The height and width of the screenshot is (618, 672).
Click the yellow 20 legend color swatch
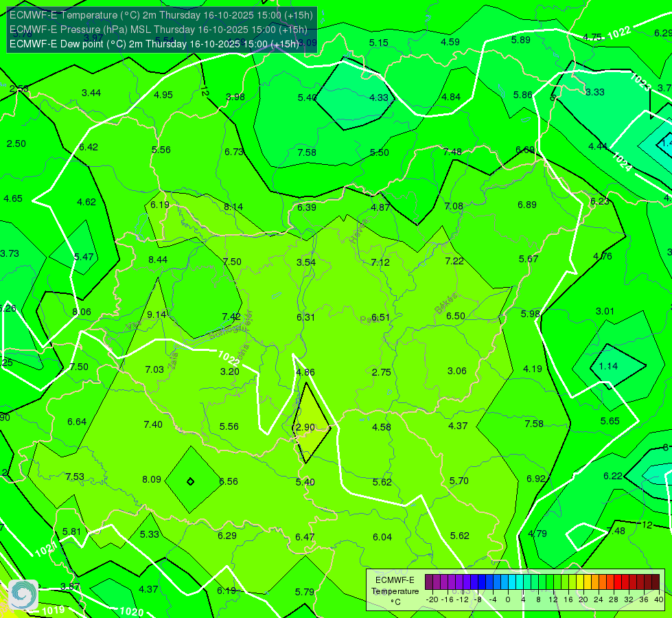click(x=580, y=582)
